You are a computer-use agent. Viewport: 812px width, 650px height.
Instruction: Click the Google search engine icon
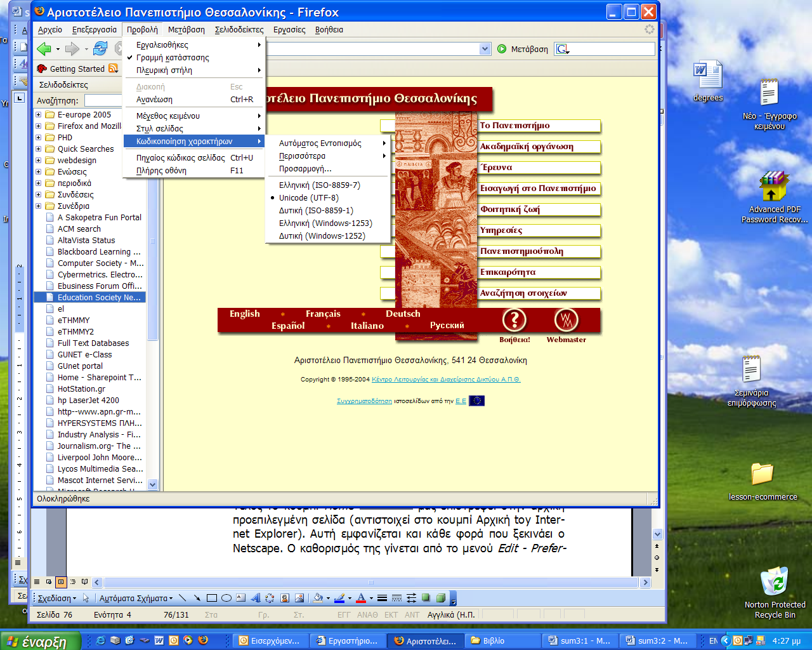coord(562,49)
